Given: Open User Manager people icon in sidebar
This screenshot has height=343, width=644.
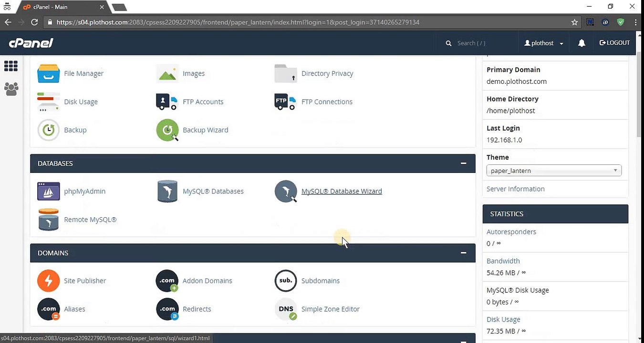Looking at the screenshot, I should 11,89.
